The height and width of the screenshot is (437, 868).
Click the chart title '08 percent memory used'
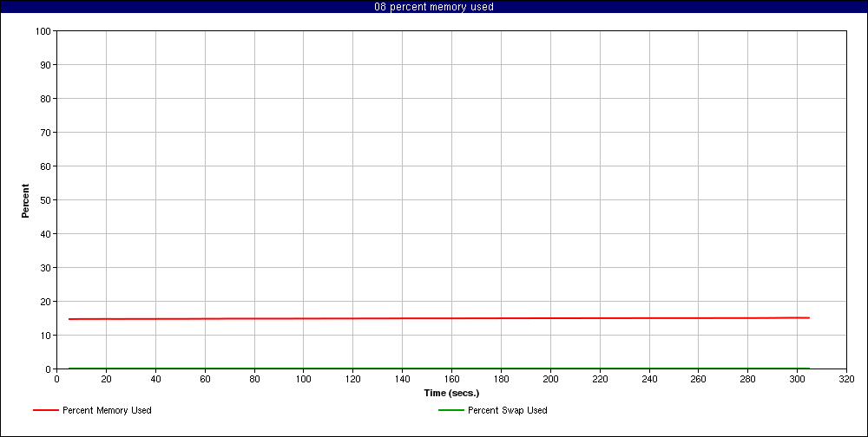coord(433,7)
